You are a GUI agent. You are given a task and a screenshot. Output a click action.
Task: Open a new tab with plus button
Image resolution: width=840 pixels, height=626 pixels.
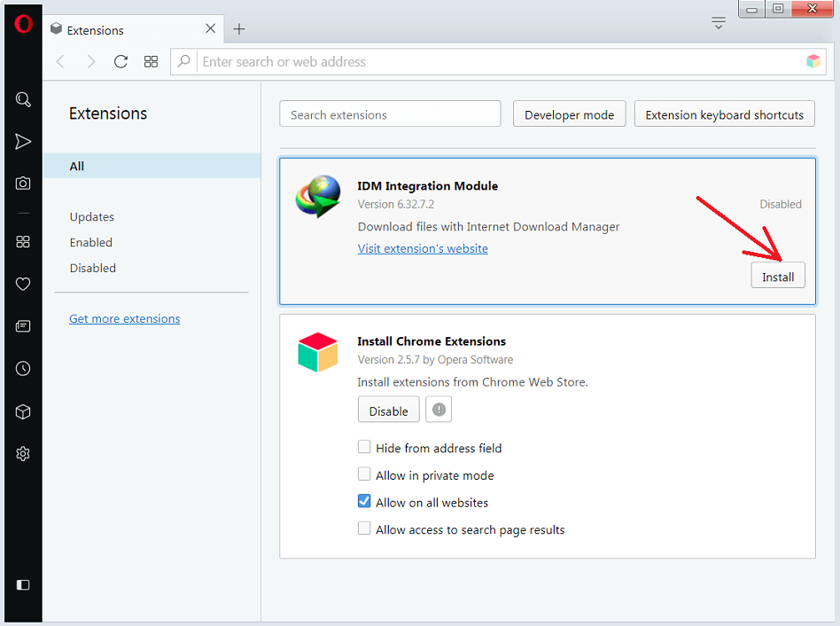239,29
